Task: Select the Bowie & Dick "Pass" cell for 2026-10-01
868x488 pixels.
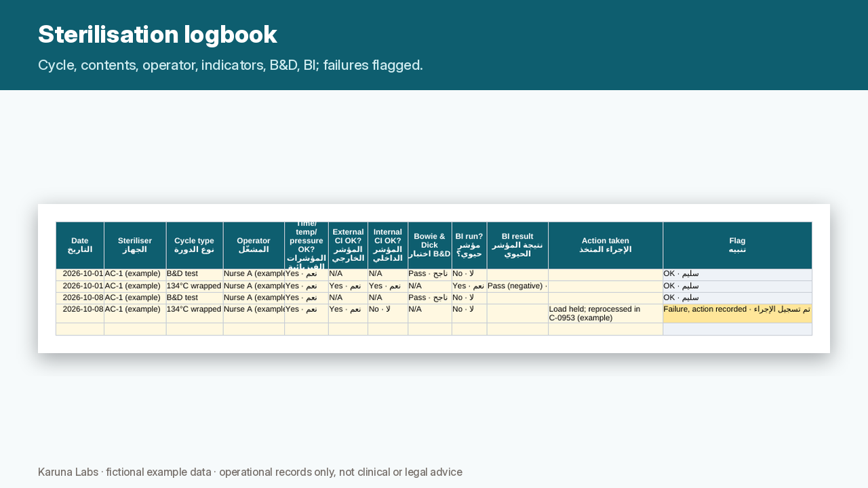Action: pyautogui.click(x=430, y=274)
